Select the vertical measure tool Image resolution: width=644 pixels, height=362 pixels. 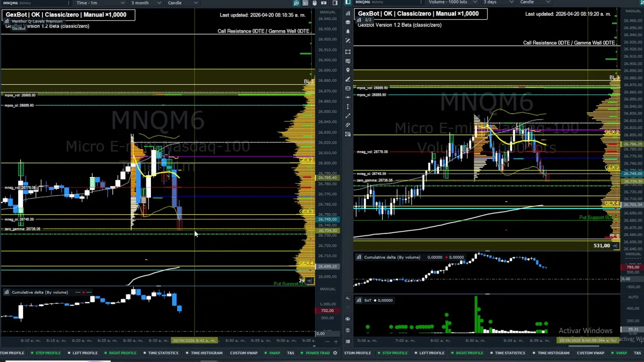(x=348, y=107)
